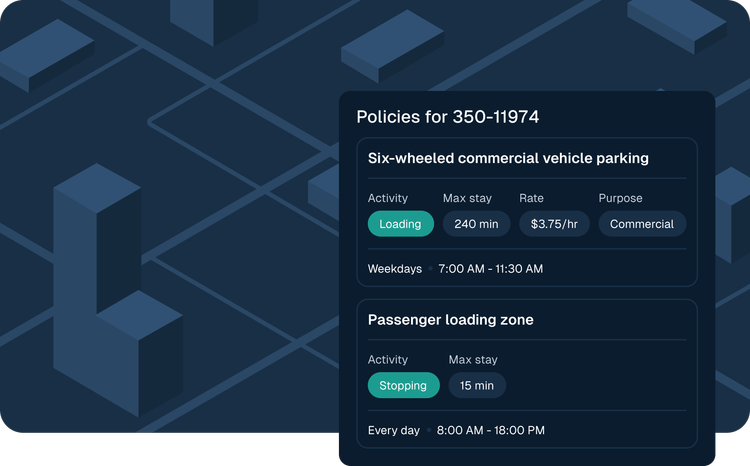Select the Commercial purpose pill
Screen dimensions: 750x466
tap(642, 224)
